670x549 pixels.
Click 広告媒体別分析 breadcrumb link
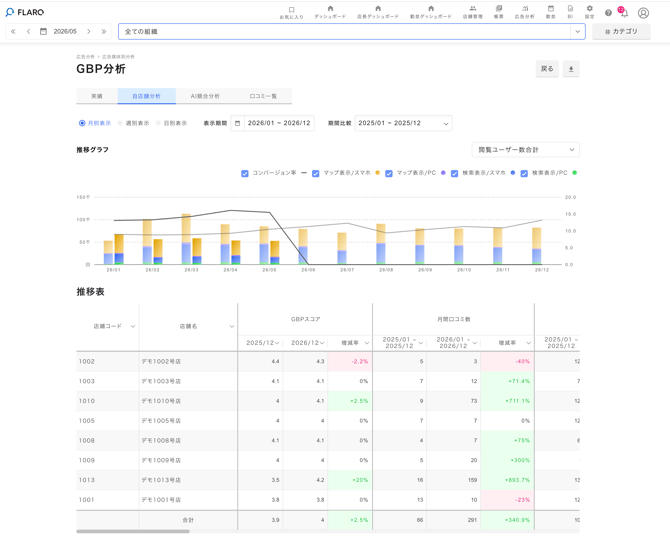[x=118, y=57]
